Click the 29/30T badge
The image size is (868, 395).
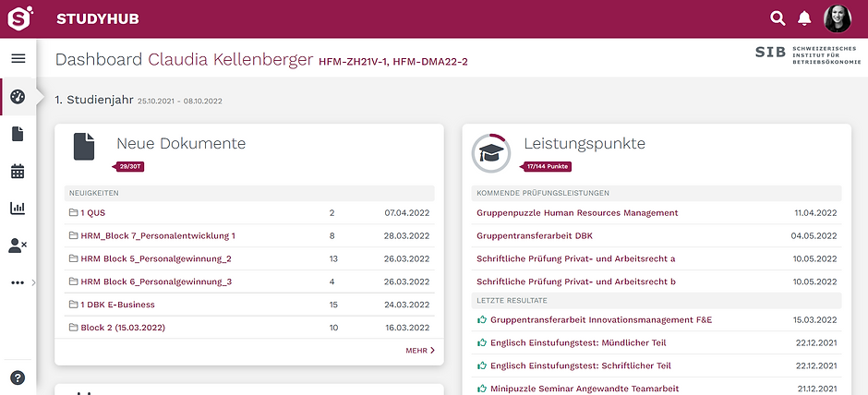pos(128,166)
